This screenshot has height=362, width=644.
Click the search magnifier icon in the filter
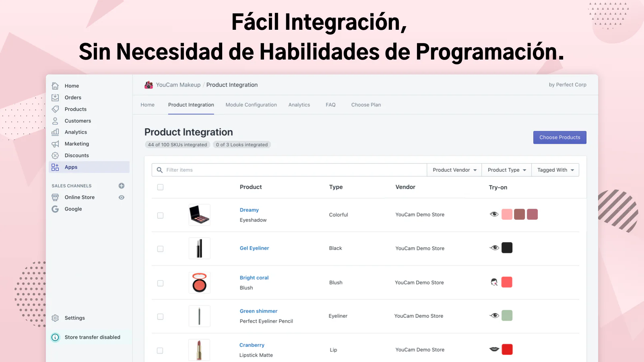point(160,170)
